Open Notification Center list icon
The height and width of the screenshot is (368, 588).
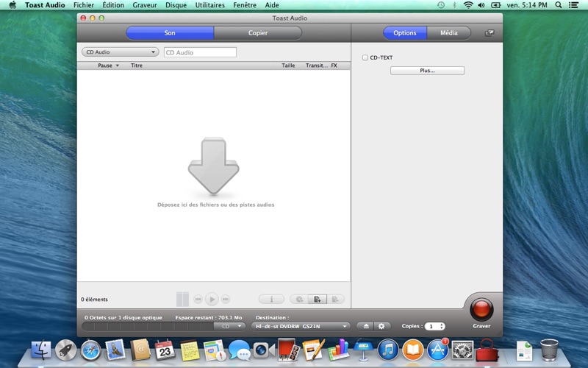pos(573,5)
